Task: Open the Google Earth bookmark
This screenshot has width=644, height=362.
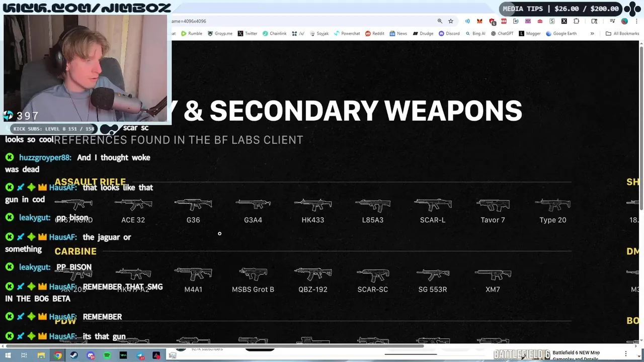Action: tap(561, 34)
